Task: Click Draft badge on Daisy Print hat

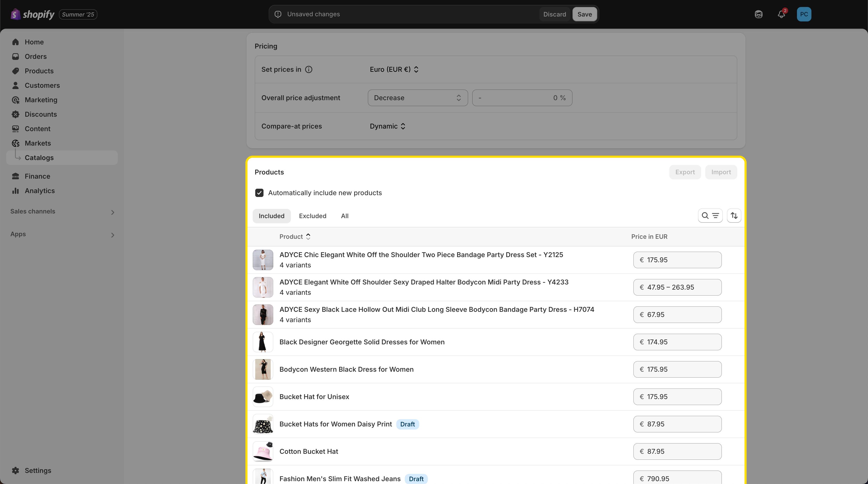Action: [x=407, y=424]
